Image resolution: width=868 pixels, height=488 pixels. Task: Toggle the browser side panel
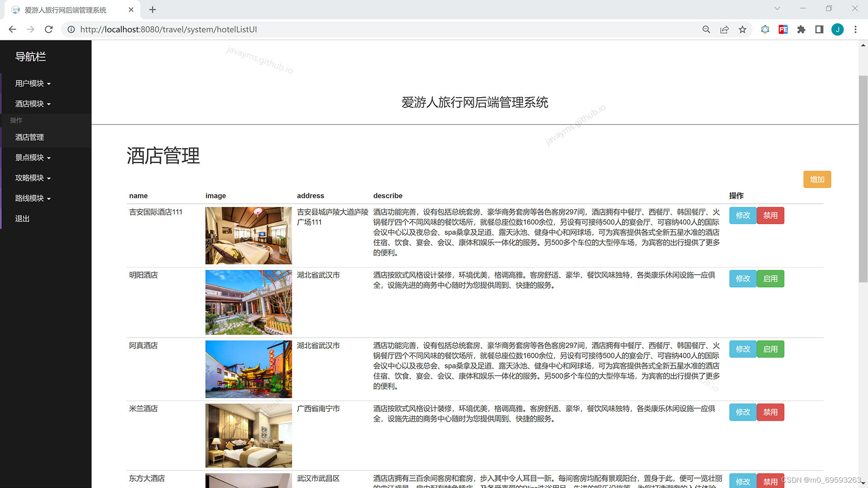819,29
